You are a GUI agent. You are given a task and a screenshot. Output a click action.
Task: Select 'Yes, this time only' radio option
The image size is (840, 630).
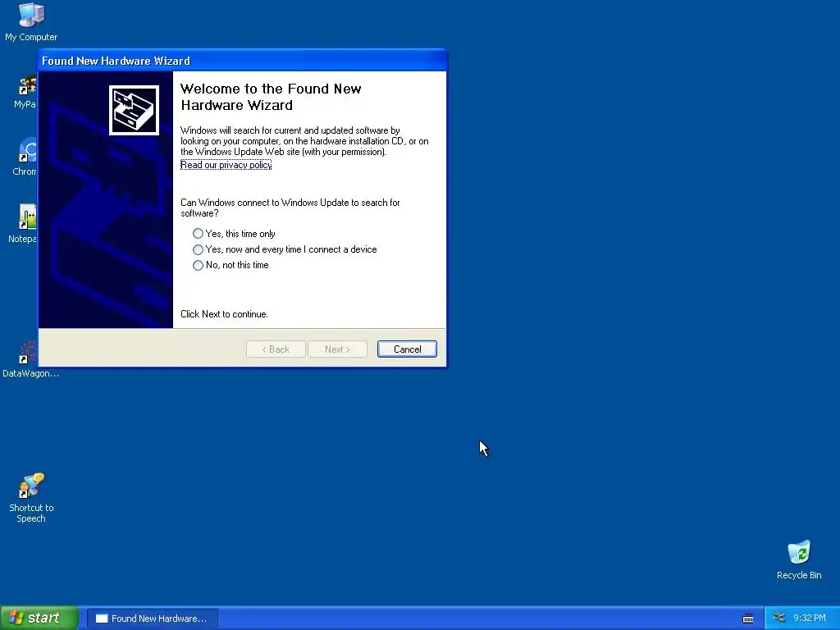point(234,234)
